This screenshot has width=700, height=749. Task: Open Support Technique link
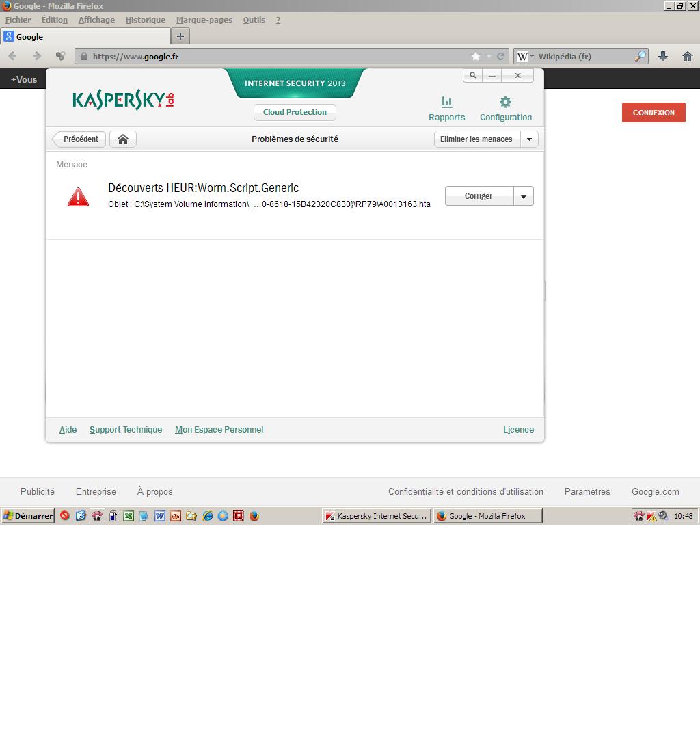pos(126,429)
